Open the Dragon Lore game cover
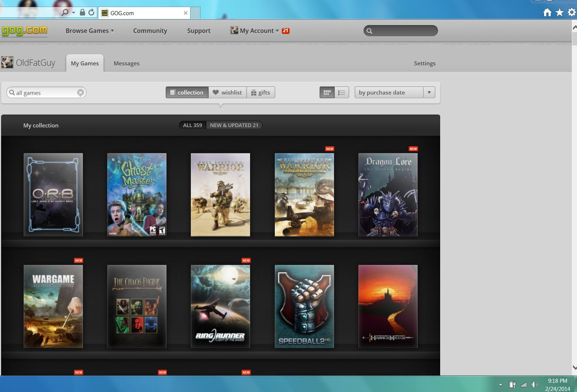Viewport: 577px width, 392px height. 388,195
